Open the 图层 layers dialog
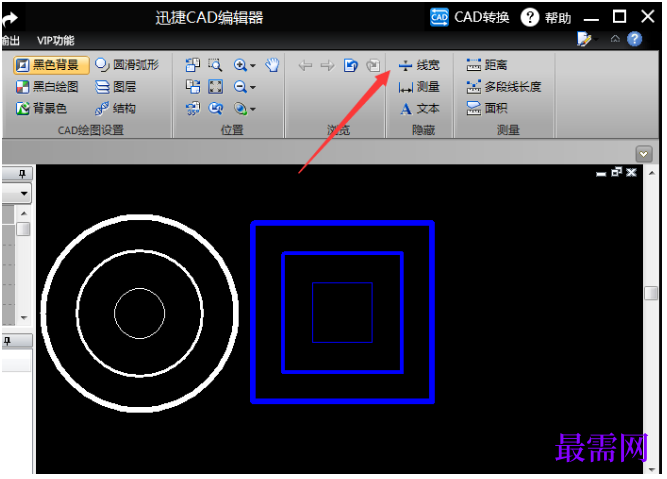The height and width of the screenshot is (479, 667). point(116,87)
